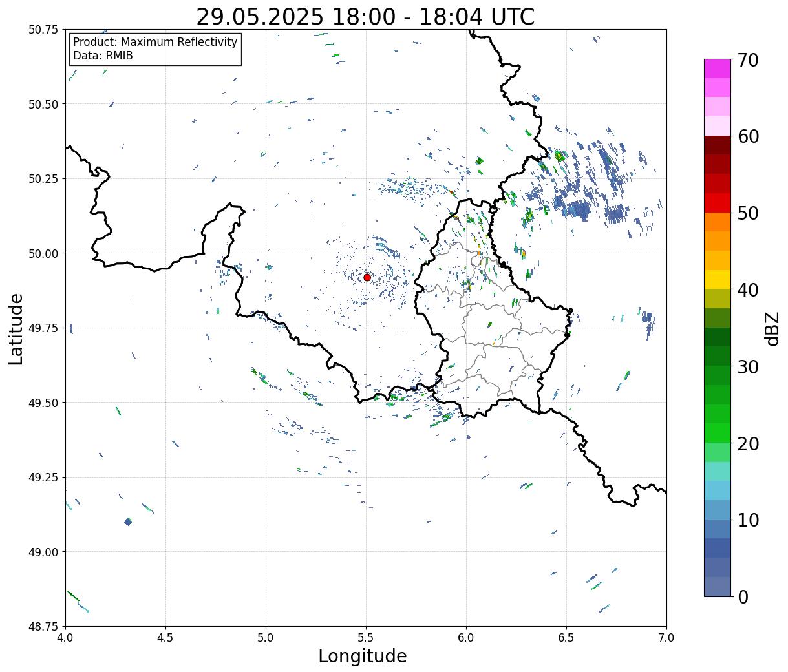The image size is (788, 672).
Task: Click the colorbar tick label 40
Action: coord(747,290)
